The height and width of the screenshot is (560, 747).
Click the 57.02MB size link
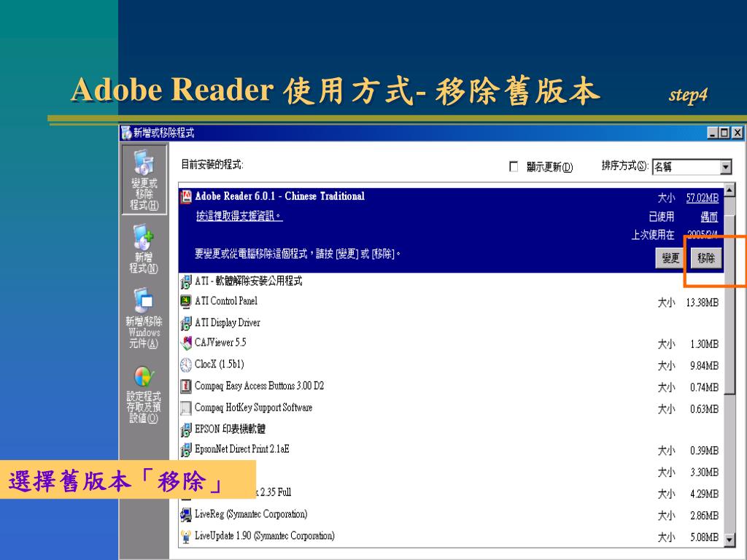pyautogui.click(x=703, y=198)
